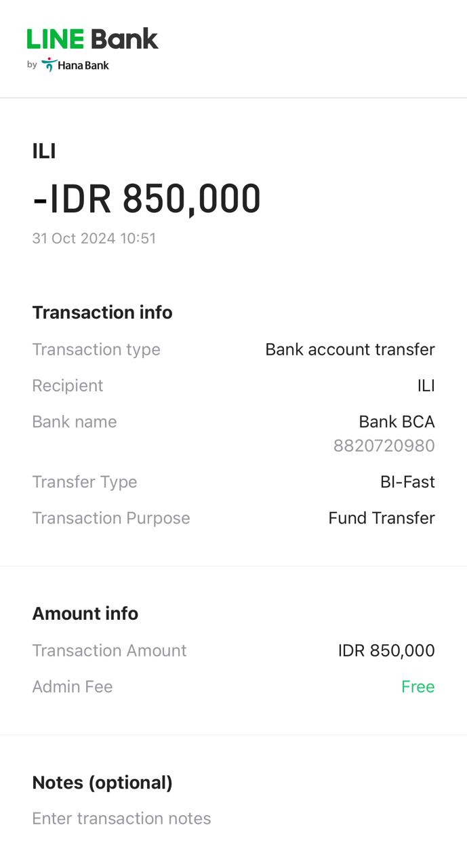The height and width of the screenshot is (868, 467).
Task: Select account number 8820720980
Action: pos(384,446)
